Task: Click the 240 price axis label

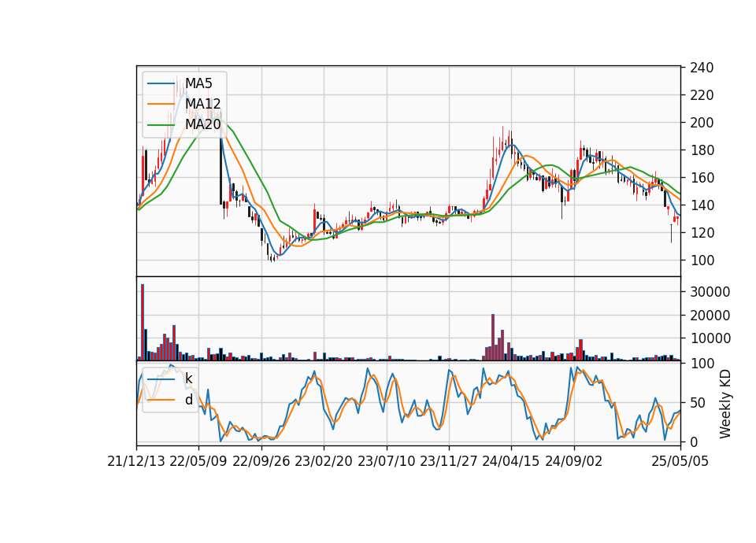Action: pos(702,68)
